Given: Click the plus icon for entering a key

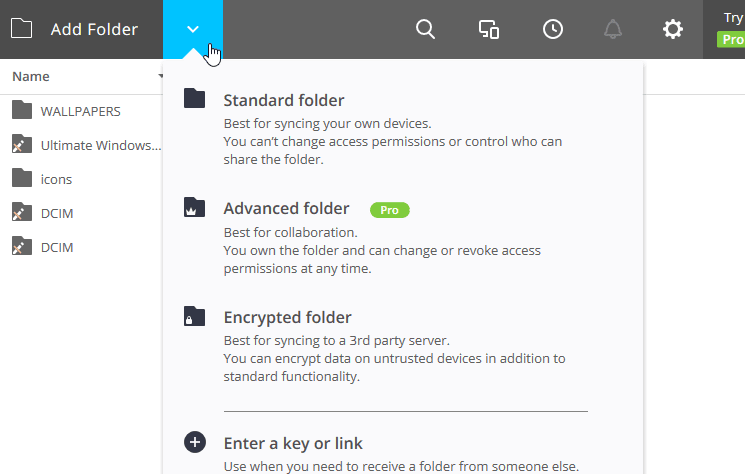Looking at the screenshot, I should (x=195, y=442).
